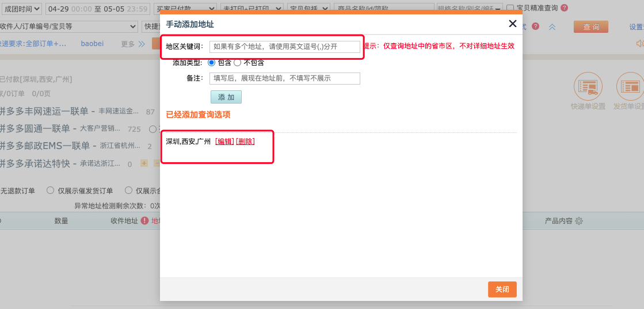Select the 拼多多邮政EMS一联单 template
The height and width of the screenshot is (309, 644).
45,146
